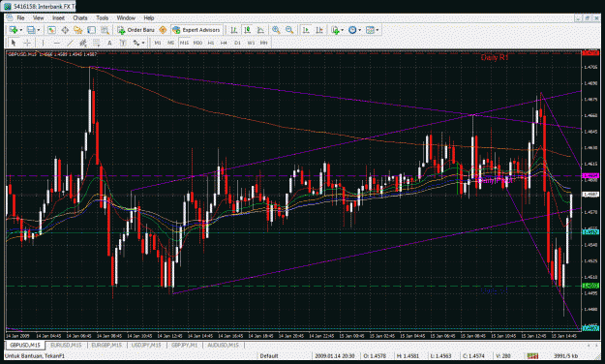
Task: Click the green support price marker
Action: coord(590,286)
